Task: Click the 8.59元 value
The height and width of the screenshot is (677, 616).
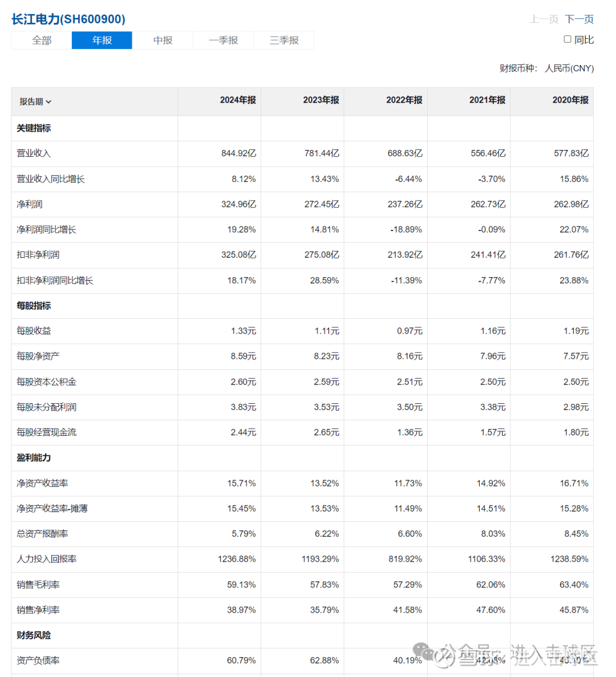Action: tap(244, 356)
